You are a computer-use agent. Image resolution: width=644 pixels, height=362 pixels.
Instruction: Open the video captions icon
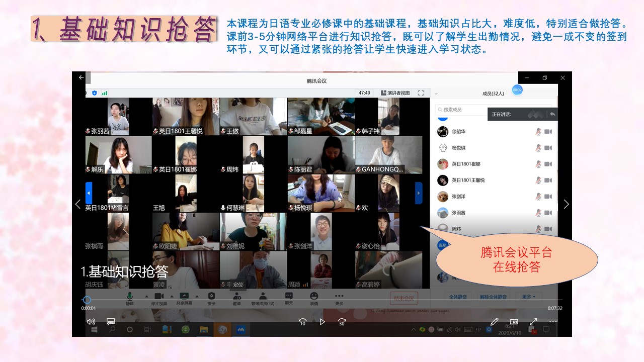click(x=111, y=322)
